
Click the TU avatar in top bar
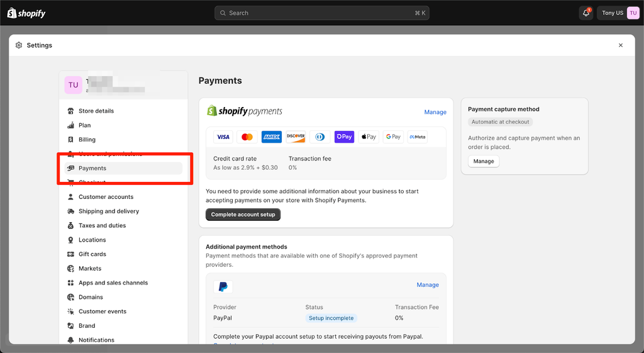tap(633, 13)
